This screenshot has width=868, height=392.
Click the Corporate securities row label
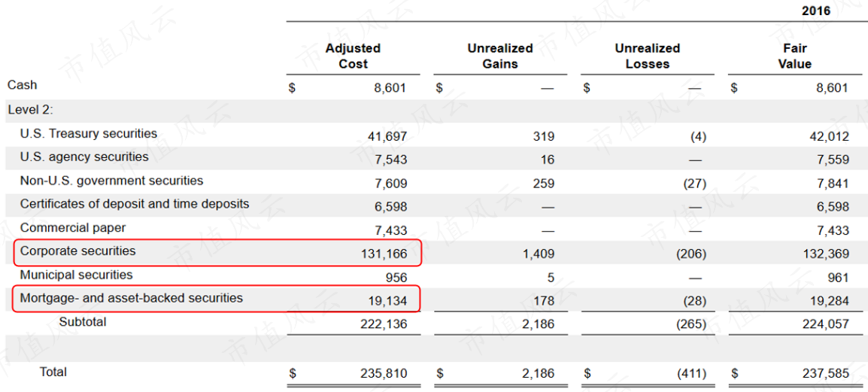(77, 251)
